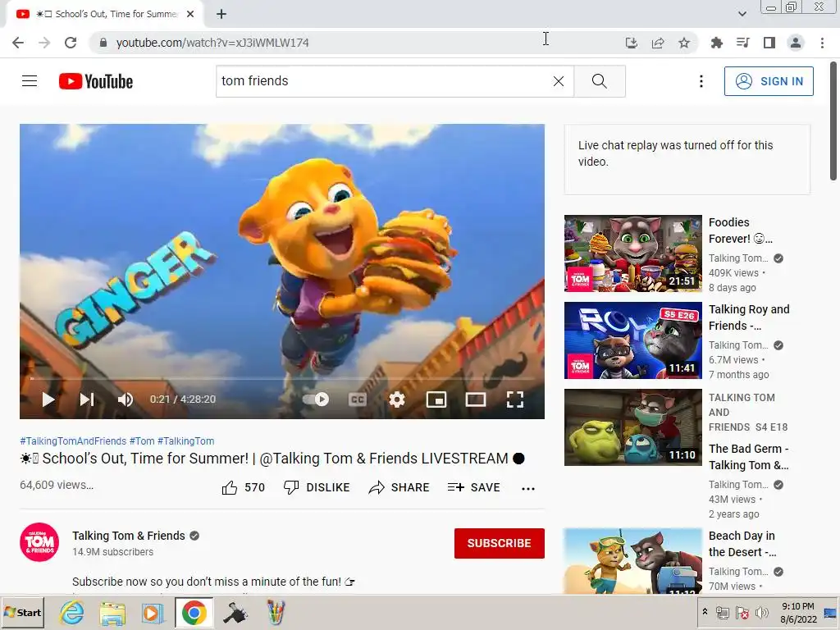Bookmark this page with the star icon
Screen dimensions: 840x630
pyautogui.click(x=684, y=43)
